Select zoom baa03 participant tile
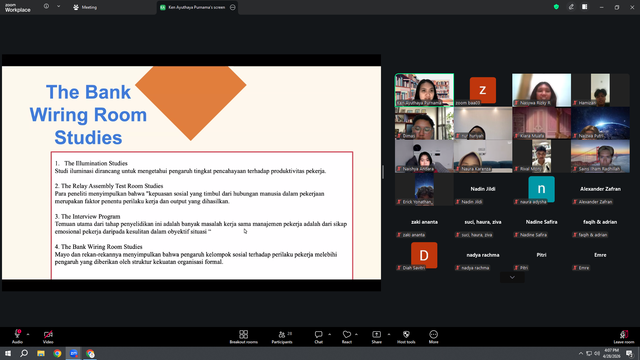The width and height of the screenshot is (640, 360). pos(483,90)
